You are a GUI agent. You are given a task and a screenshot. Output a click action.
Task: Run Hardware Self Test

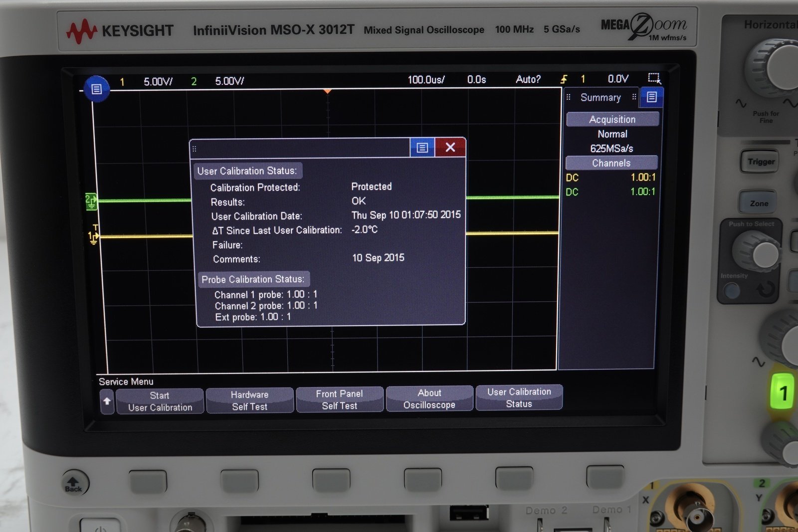249,400
